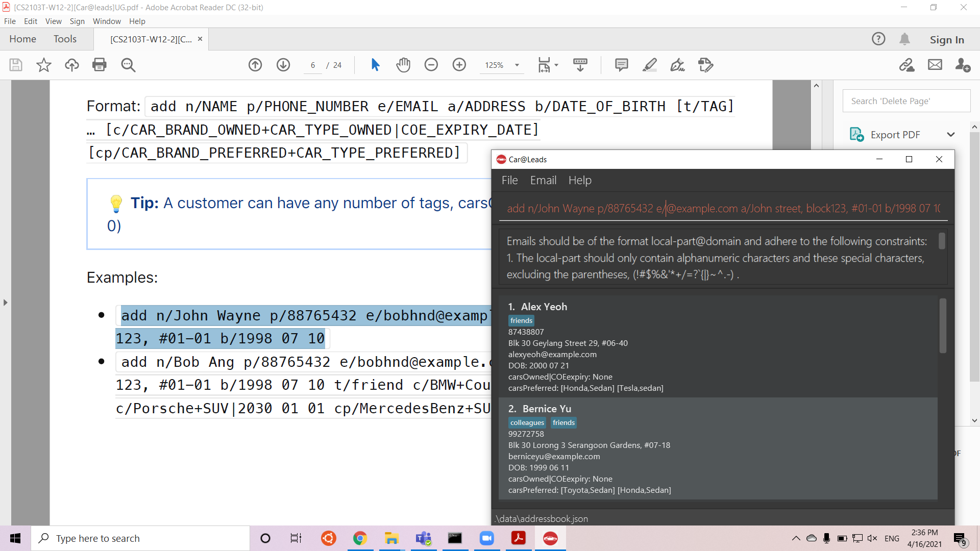Add this document to favorites
This screenshot has width=980, height=551.
pyautogui.click(x=43, y=65)
